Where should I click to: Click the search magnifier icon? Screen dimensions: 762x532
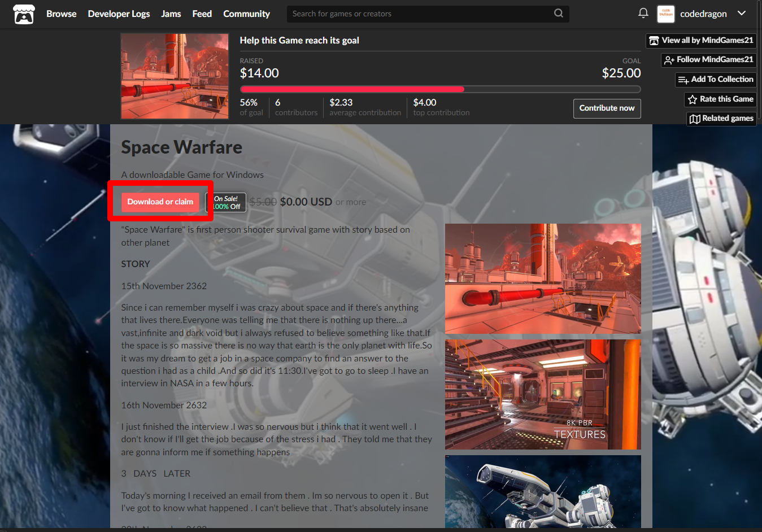[558, 13]
